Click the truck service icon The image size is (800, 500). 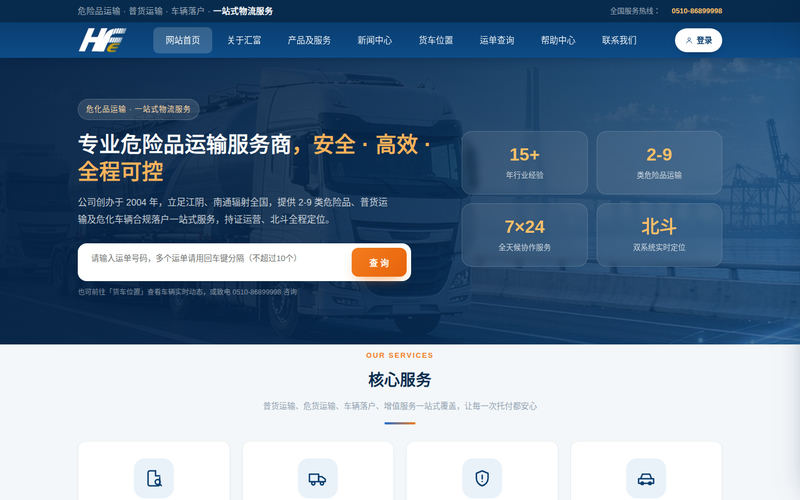point(317,478)
